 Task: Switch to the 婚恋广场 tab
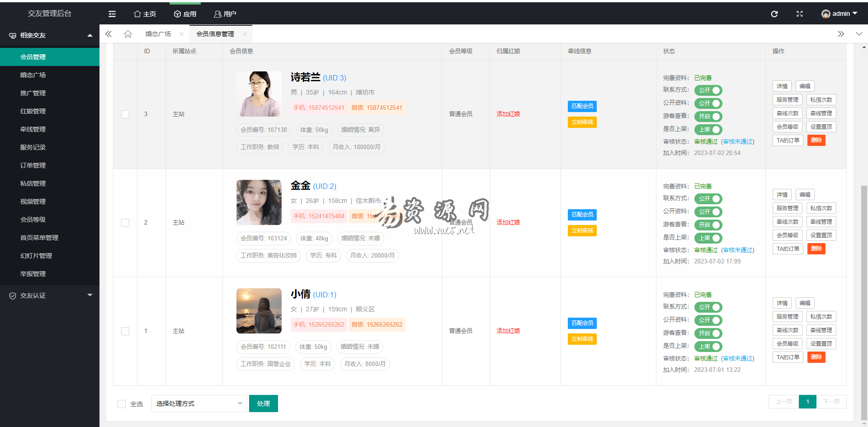(x=158, y=34)
